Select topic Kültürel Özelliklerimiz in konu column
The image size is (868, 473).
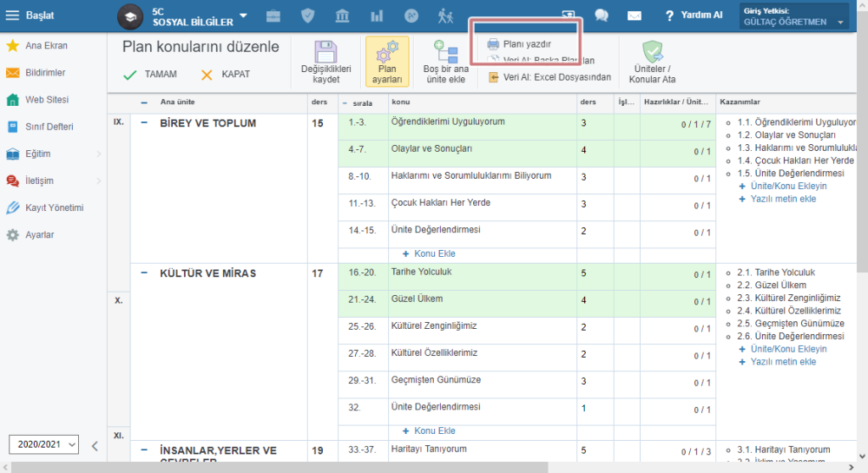click(434, 353)
